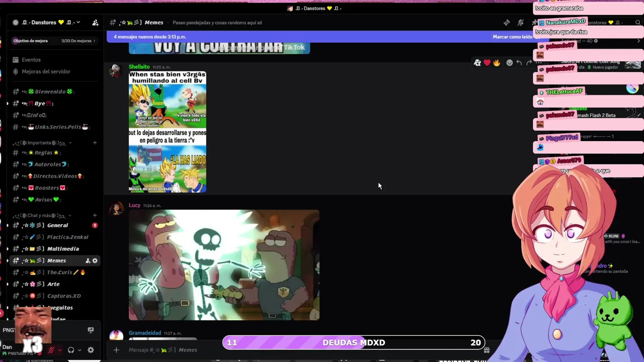Toggle headphones deafen button
The width and height of the screenshot is (644, 362).
point(71,350)
